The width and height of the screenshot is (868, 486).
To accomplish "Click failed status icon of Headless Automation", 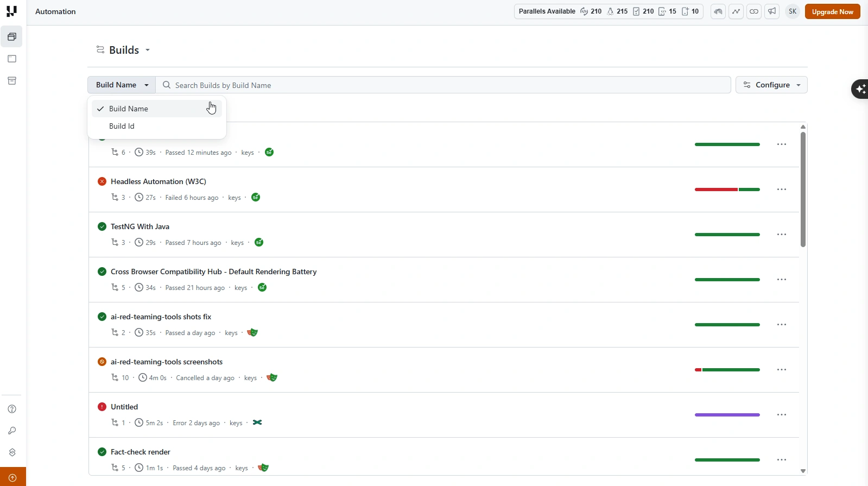I will 102,181.
